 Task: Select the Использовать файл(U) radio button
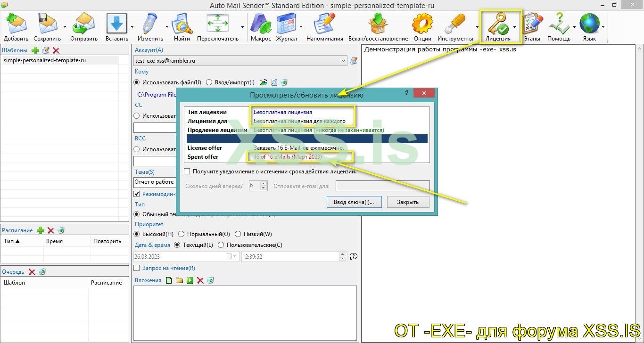(137, 82)
